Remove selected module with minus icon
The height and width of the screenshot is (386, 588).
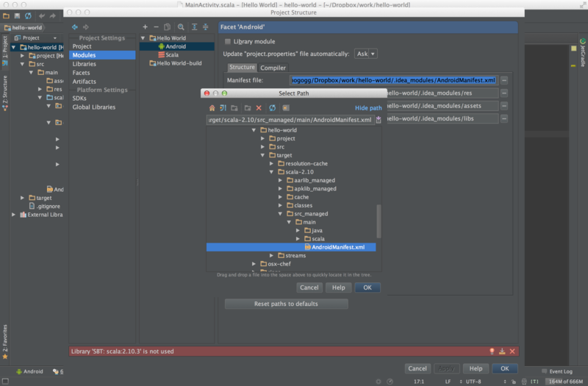coord(157,27)
